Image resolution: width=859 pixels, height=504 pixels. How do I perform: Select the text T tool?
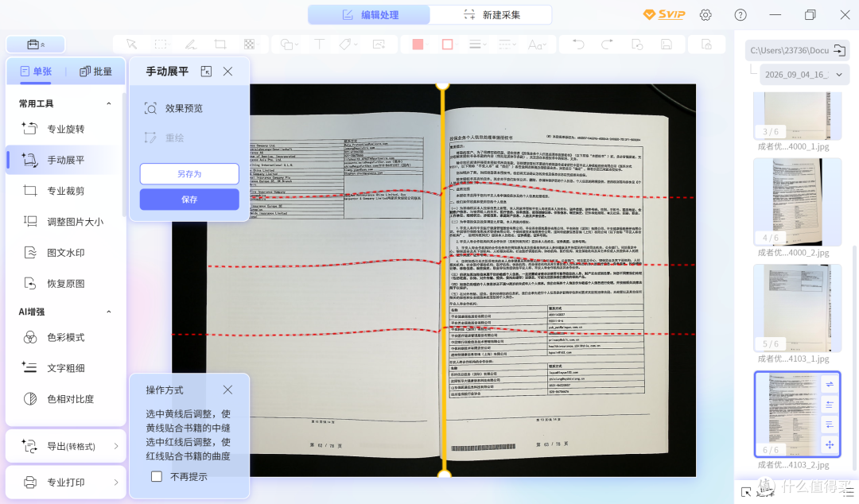pyautogui.click(x=320, y=45)
